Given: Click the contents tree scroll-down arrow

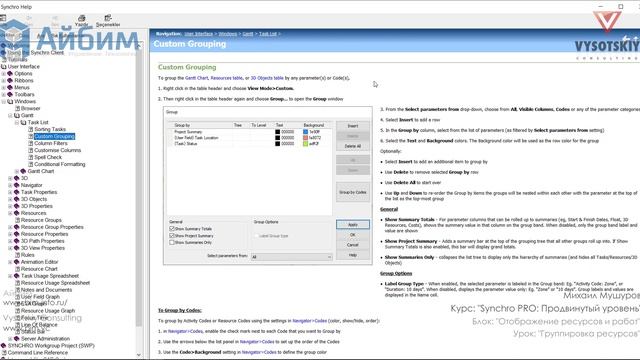Looking at the screenshot, I should click(139, 355).
